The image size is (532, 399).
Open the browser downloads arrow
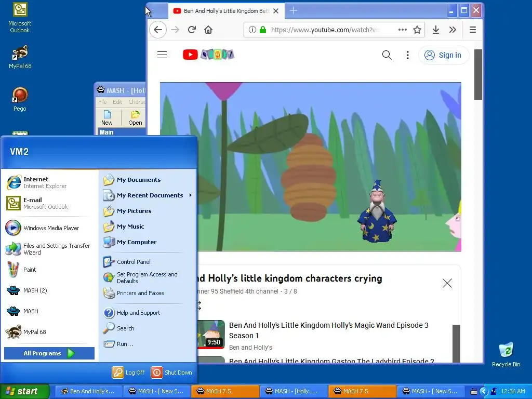point(436,30)
